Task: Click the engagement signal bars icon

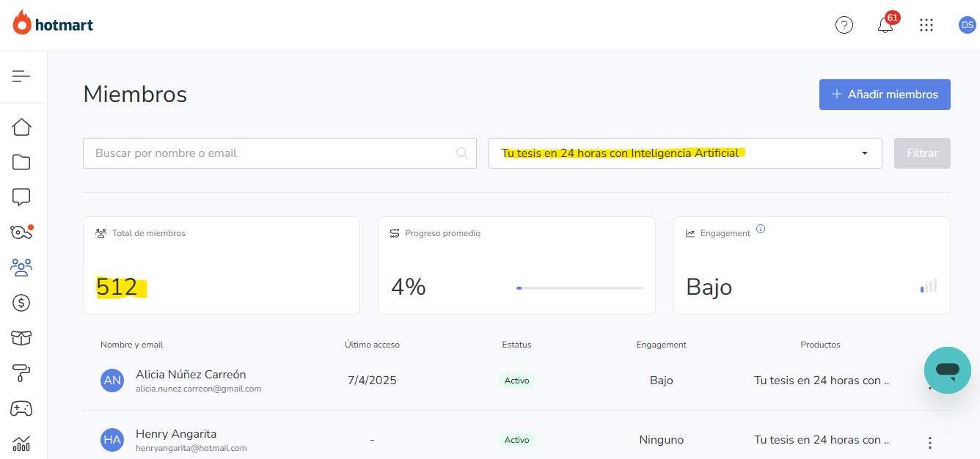Action: coord(929,286)
